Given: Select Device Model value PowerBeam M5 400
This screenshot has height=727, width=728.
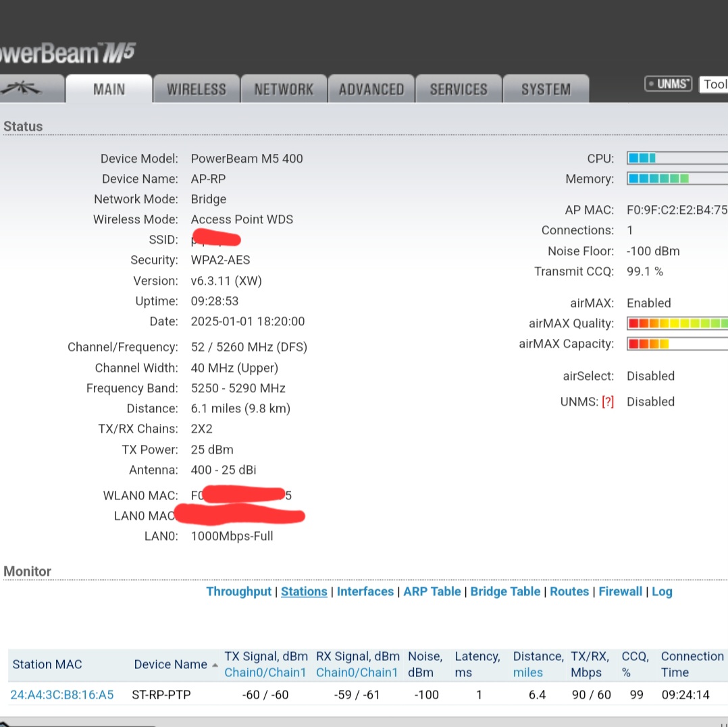Looking at the screenshot, I should [246, 159].
